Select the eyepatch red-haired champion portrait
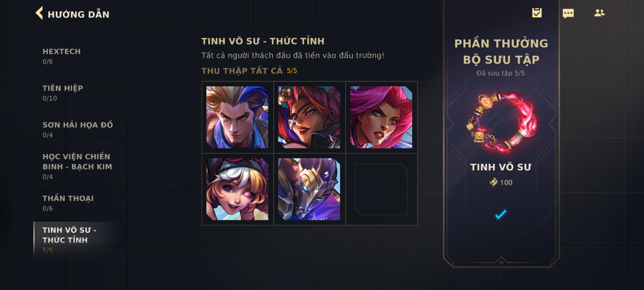Screen dimensions: 644x290 (309, 117)
